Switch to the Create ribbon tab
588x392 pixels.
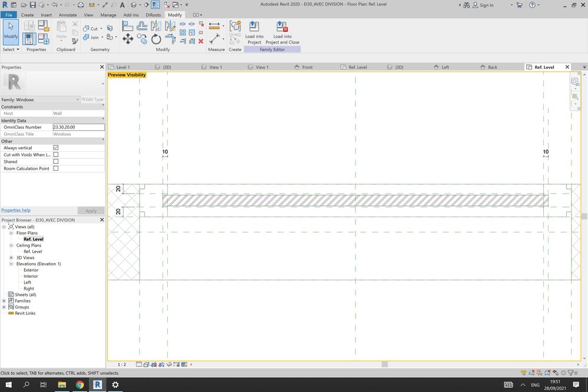(28, 15)
